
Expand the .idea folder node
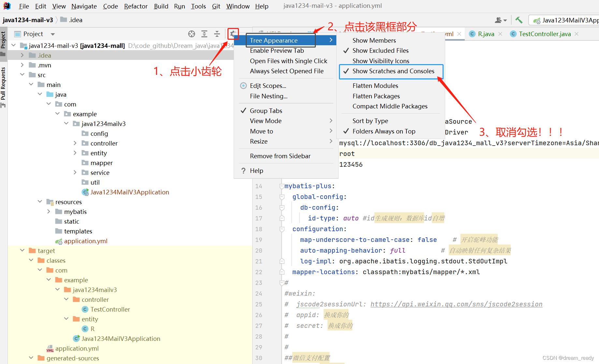coord(22,55)
